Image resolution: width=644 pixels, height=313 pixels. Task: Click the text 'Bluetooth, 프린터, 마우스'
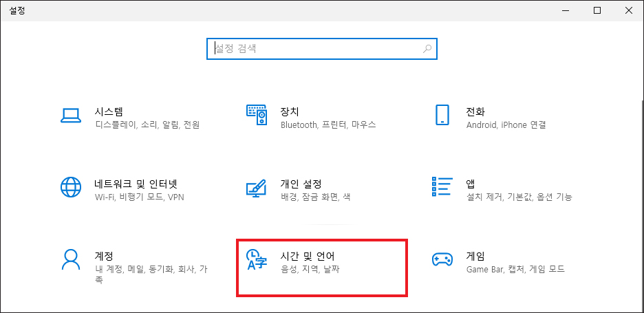point(328,125)
